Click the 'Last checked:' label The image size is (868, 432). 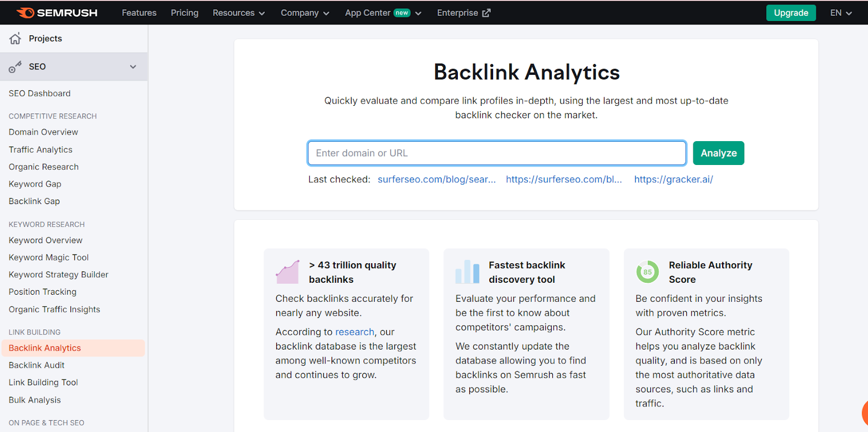click(339, 180)
